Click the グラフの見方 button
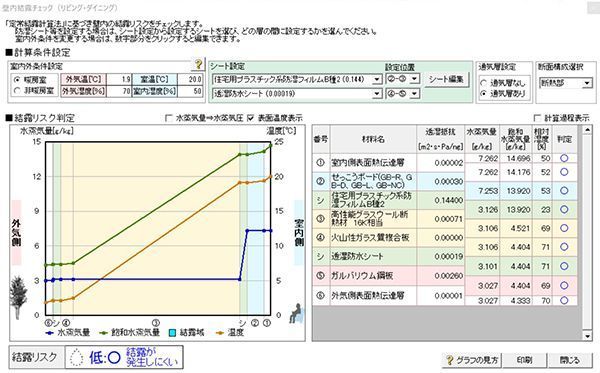The width and height of the screenshot is (600, 373). 472,360
